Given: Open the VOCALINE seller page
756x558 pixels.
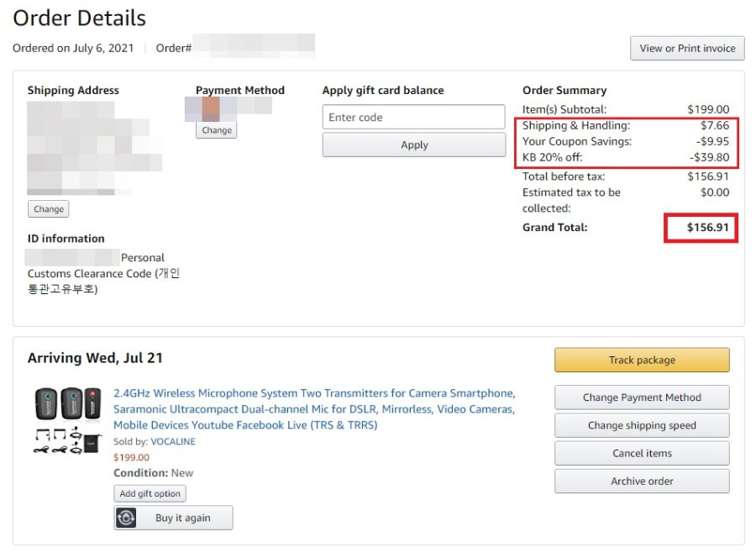Looking at the screenshot, I should [173, 442].
